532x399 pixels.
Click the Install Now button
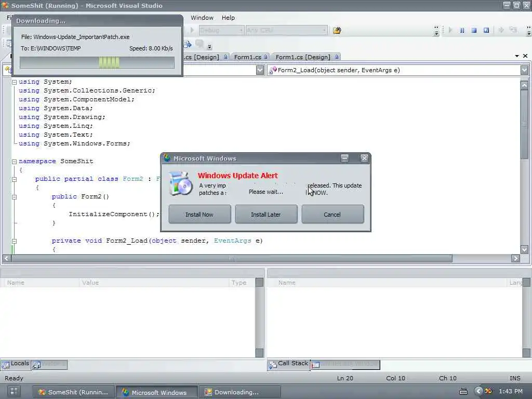(x=199, y=214)
